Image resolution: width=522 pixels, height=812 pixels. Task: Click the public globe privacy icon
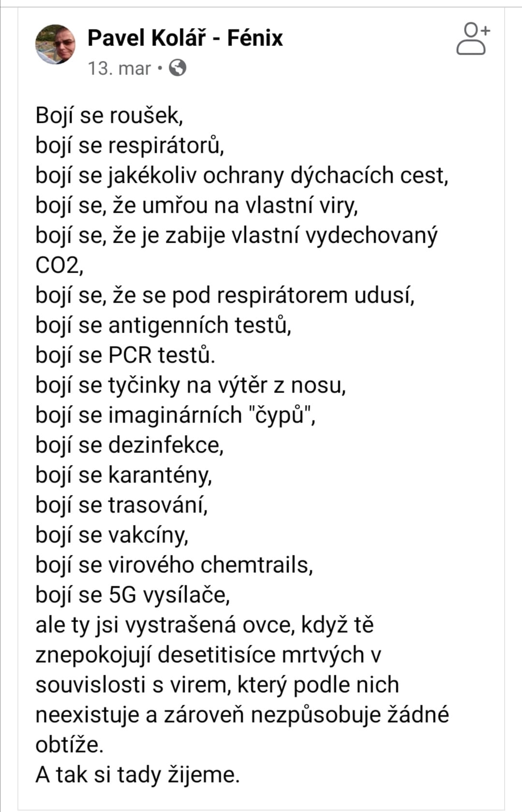point(177,68)
